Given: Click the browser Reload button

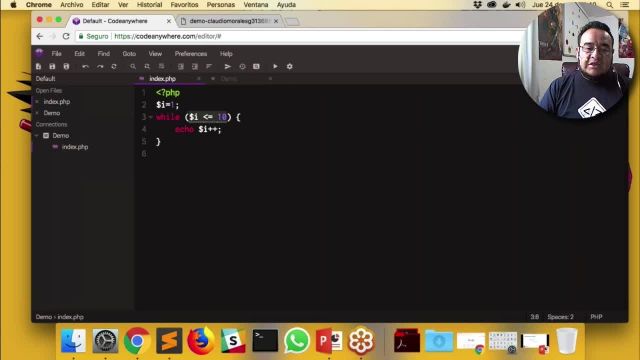Looking at the screenshot, I should coord(66,36).
